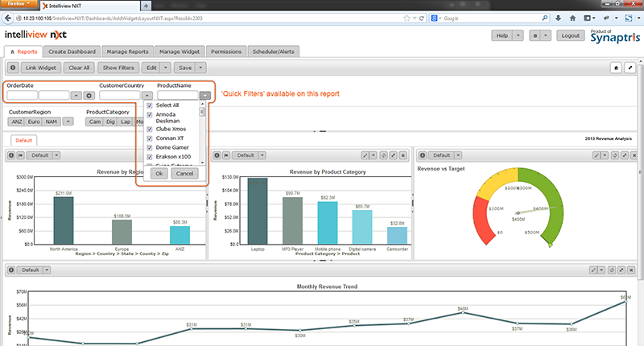644x346 pixels.
Task: Expand the Save button dropdown arrow
Action: pos(201,68)
